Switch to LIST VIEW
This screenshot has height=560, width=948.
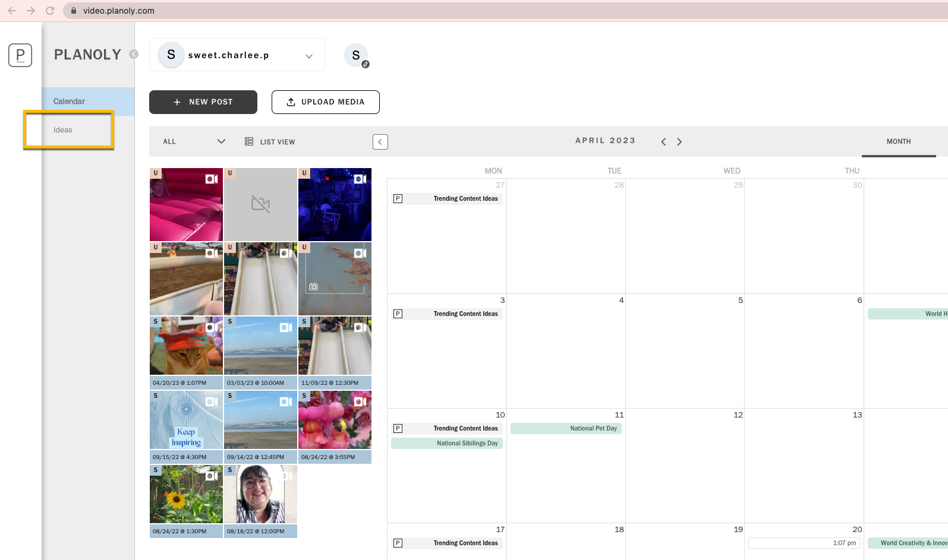(270, 142)
